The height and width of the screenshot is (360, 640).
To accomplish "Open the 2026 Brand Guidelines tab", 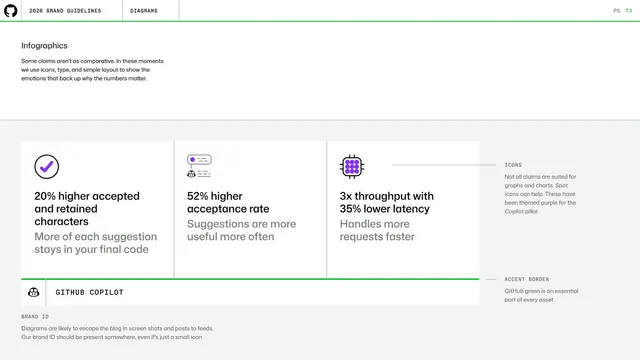I will [65, 11].
